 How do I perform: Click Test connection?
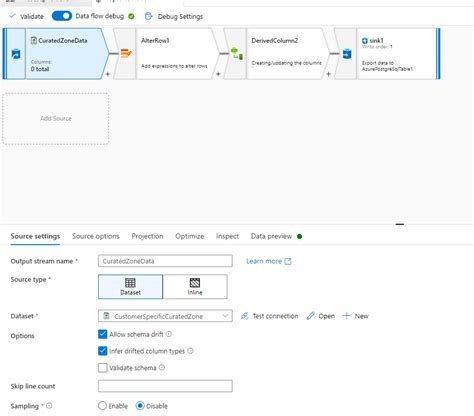[269, 316]
